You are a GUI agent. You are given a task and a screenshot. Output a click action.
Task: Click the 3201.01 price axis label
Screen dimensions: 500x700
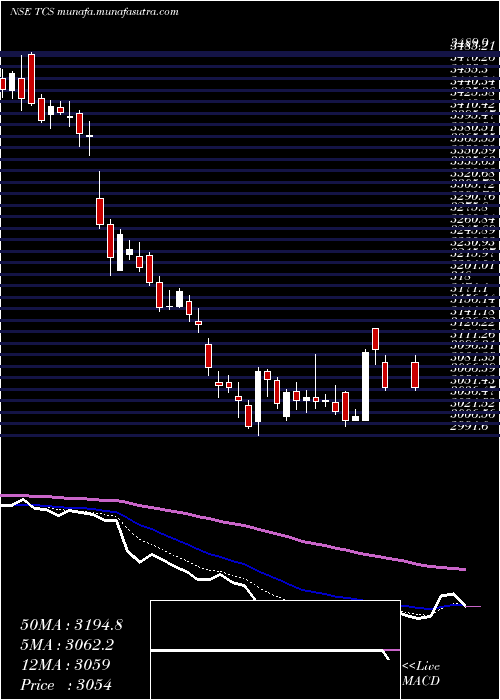[x=471, y=267]
